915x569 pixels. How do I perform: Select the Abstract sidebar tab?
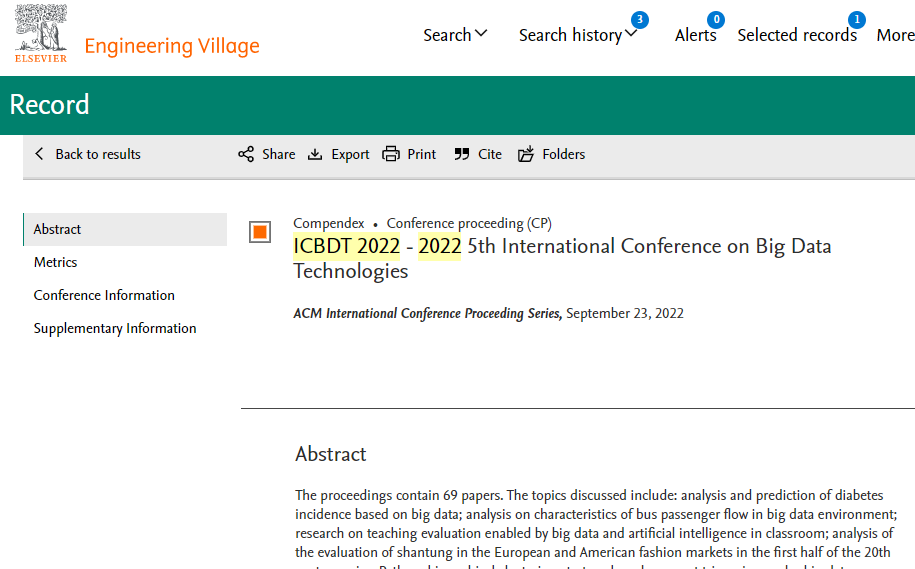(x=58, y=229)
